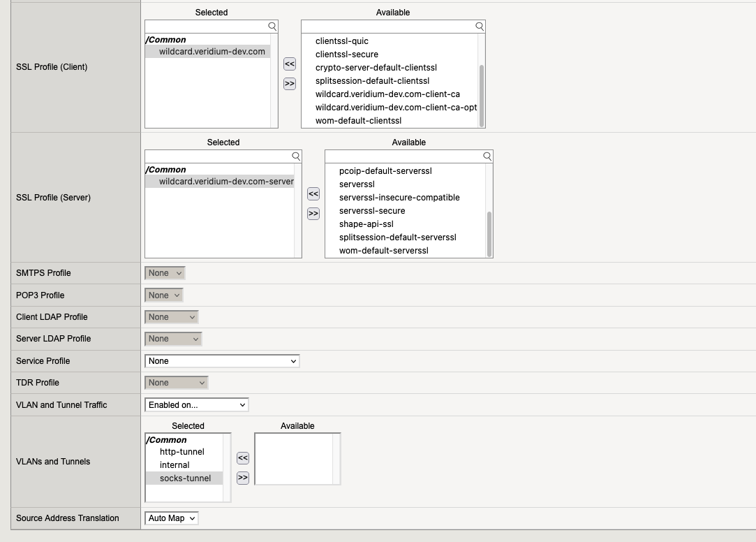The image size is (756, 542).
Task: Pick shape-api-ssl from available server profiles
Action: tap(366, 224)
